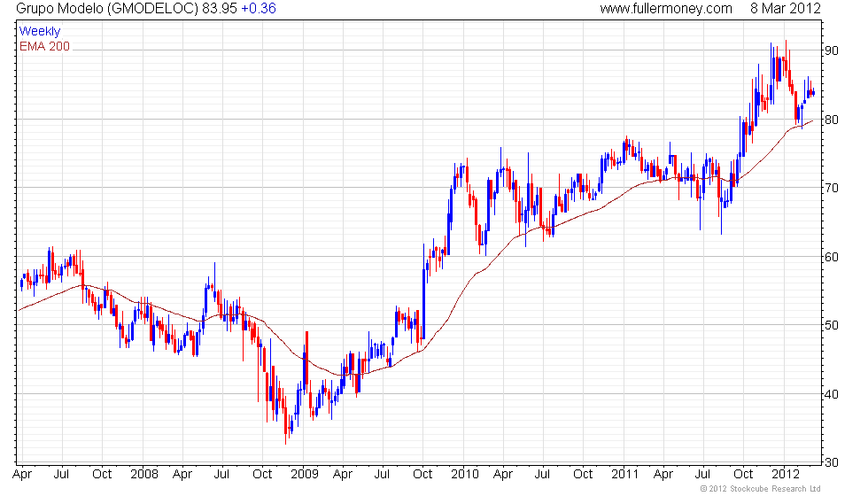Image resolution: width=868 pixels, height=496 pixels.
Task: Select the 2011 year marker on time axis
Action: [625, 474]
